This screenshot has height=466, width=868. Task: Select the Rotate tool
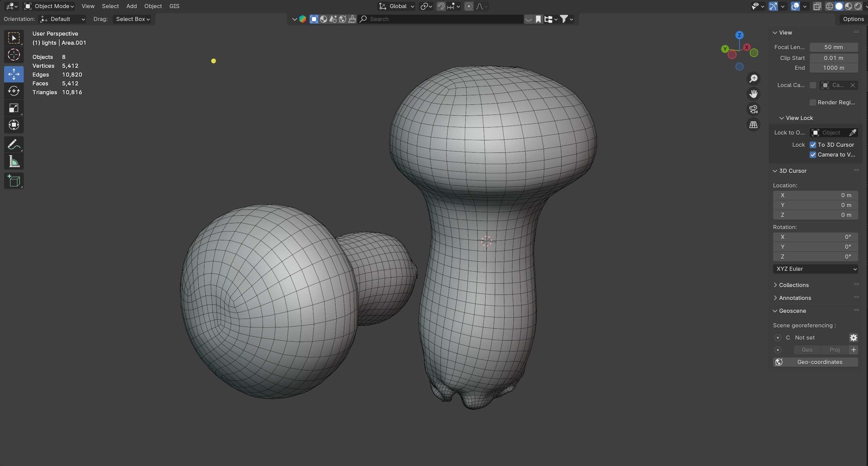point(14,91)
